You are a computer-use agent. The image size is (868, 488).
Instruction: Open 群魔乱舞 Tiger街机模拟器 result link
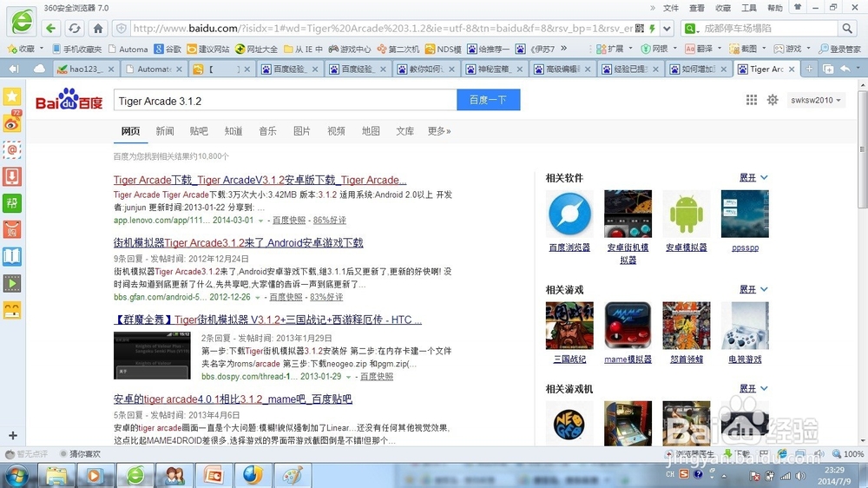[268, 320]
